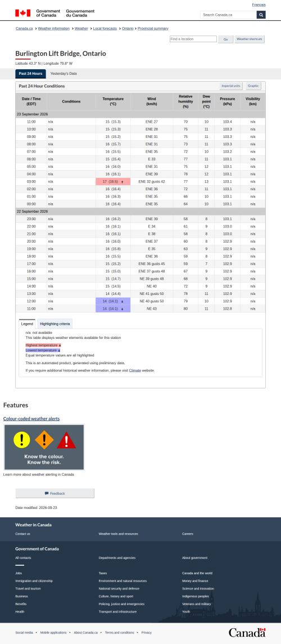This screenshot has width=281, height=644.
Task: Open Weather shortcuts button
Action: pyautogui.click(x=250, y=39)
